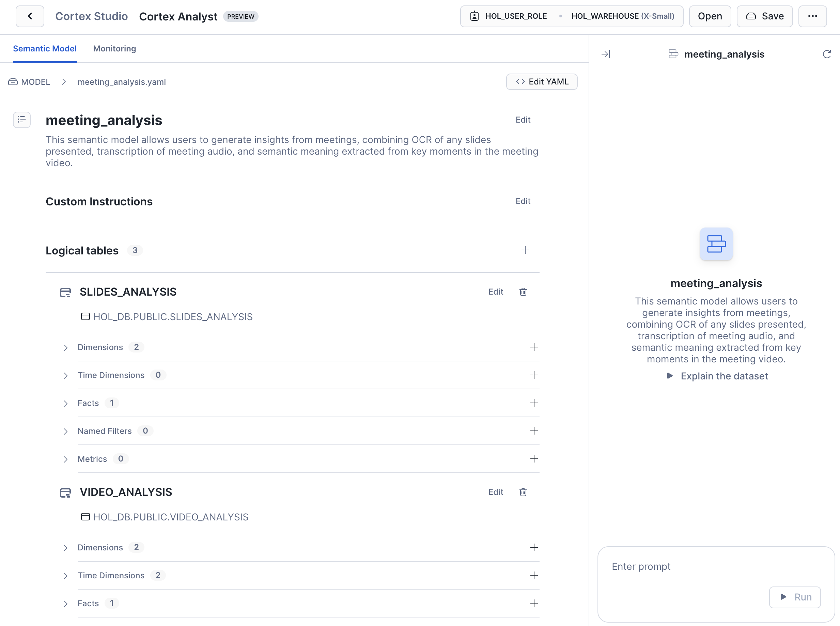Click the Edit YAML button
Screen dimensions: 840x626
click(x=541, y=82)
